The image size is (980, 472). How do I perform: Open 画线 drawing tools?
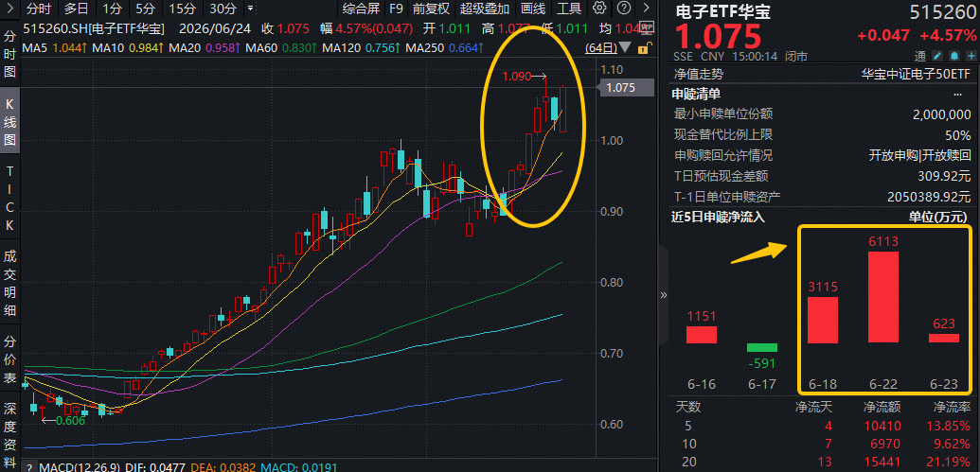(533, 9)
